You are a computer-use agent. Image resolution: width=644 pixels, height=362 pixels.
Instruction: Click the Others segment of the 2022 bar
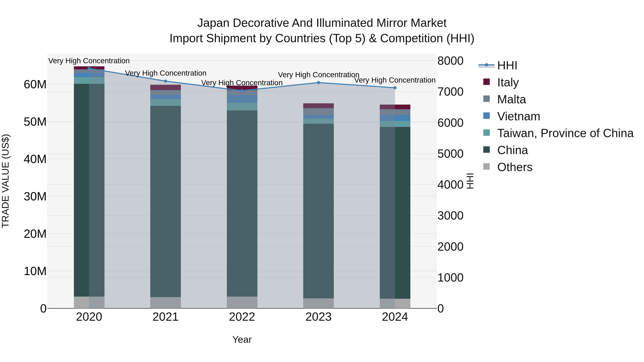tap(242, 302)
